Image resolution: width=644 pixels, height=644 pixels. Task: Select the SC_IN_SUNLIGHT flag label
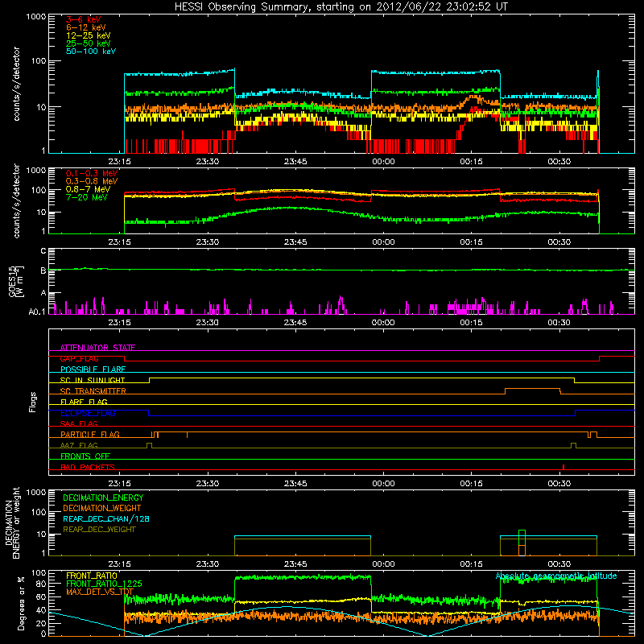(x=93, y=380)
